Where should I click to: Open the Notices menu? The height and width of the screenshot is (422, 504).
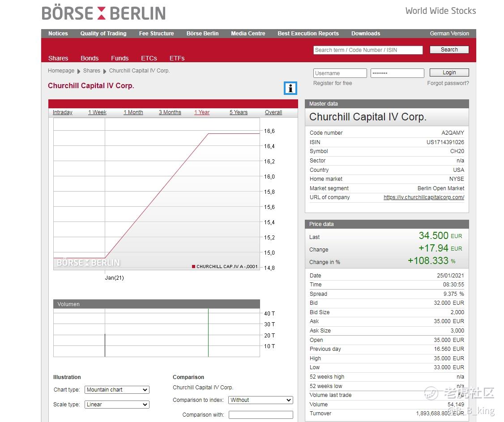click(x=58, y=34)
